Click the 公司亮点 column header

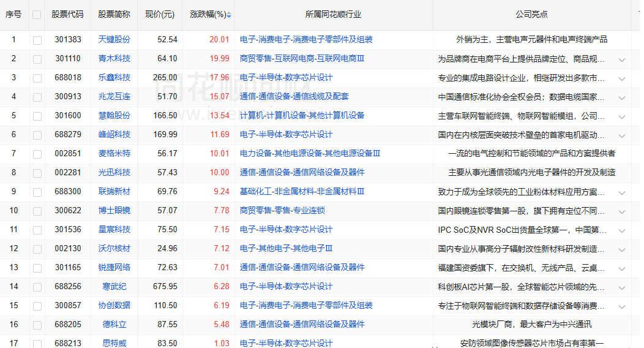531,14
